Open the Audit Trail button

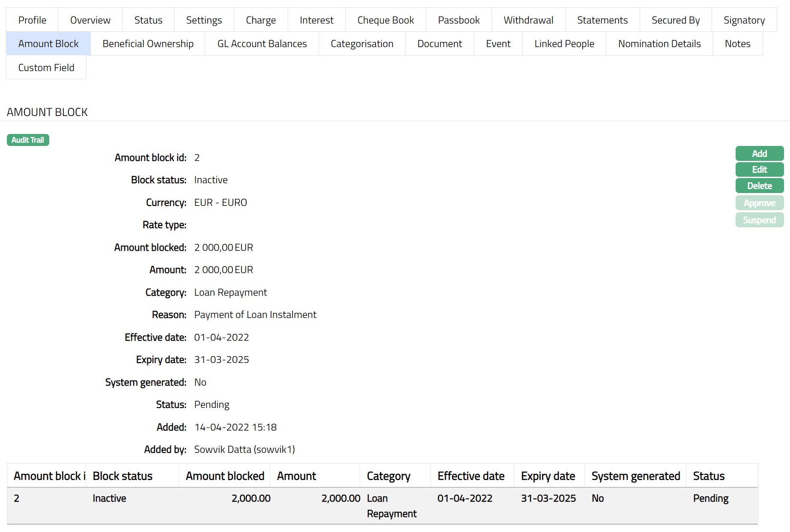pyautogui.click(x=28, y=140)
